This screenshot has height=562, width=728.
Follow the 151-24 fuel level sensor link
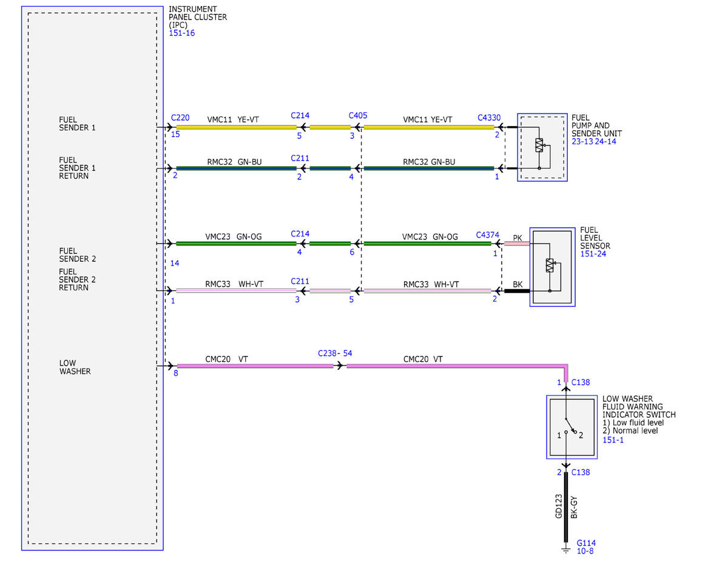point(593,254)
